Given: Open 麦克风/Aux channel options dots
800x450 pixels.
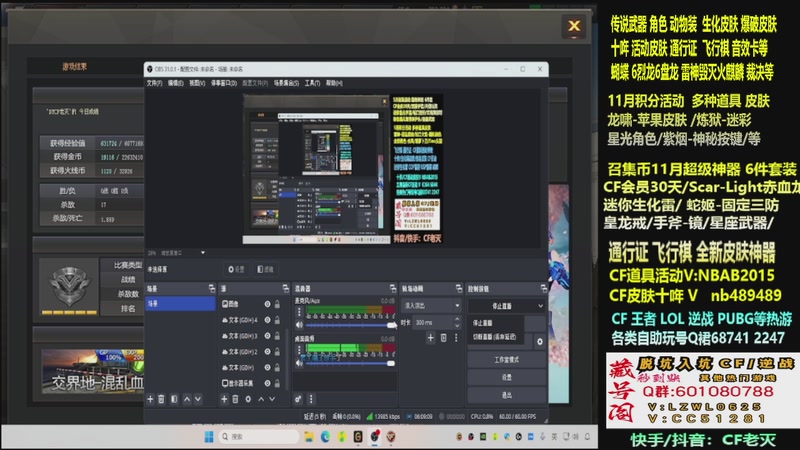Looking at the screenshot, I should click(x=299, y=312).
